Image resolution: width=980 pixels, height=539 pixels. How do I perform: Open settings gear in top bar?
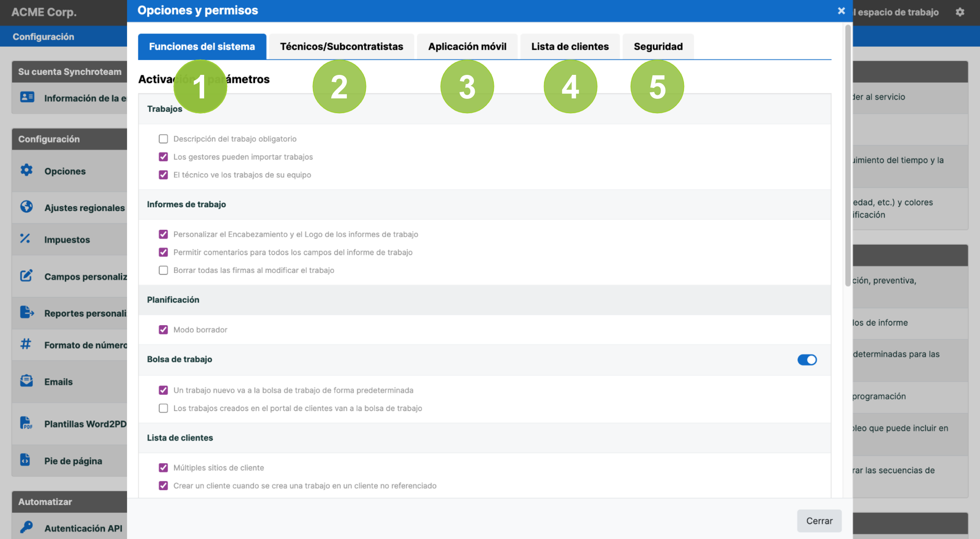[960, 12]
